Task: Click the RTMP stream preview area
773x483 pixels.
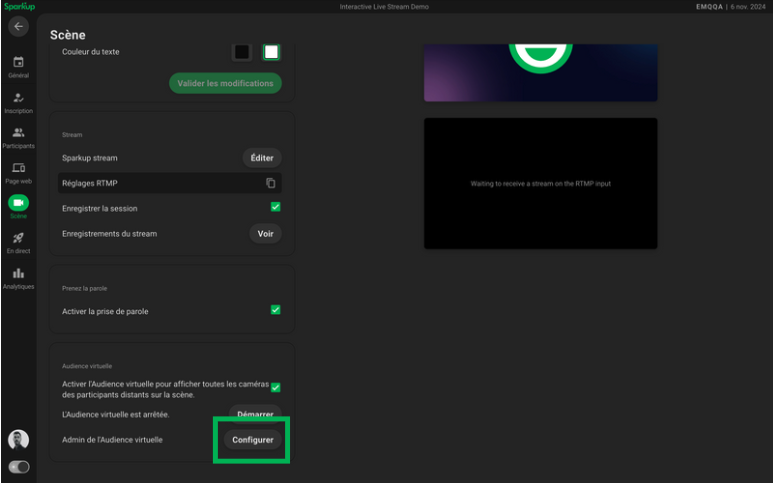Action: (540, 184)
